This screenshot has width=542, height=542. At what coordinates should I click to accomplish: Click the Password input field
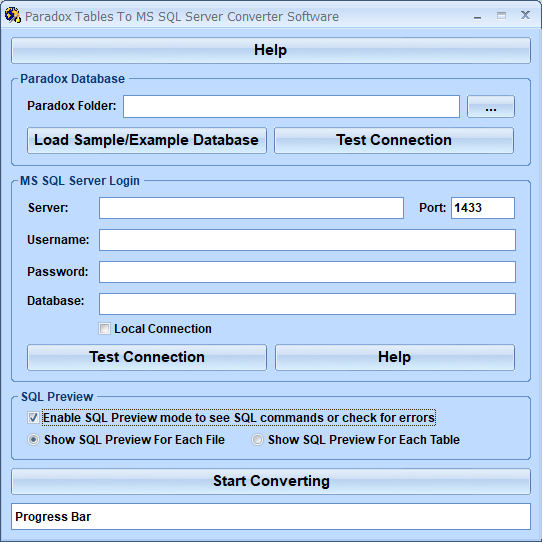tap(307, 272)
